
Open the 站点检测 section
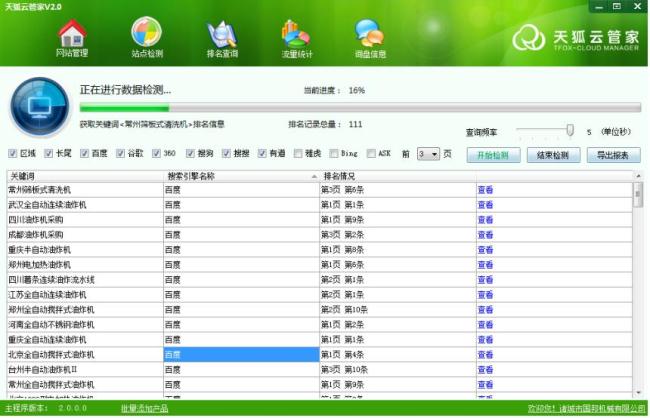147,38
